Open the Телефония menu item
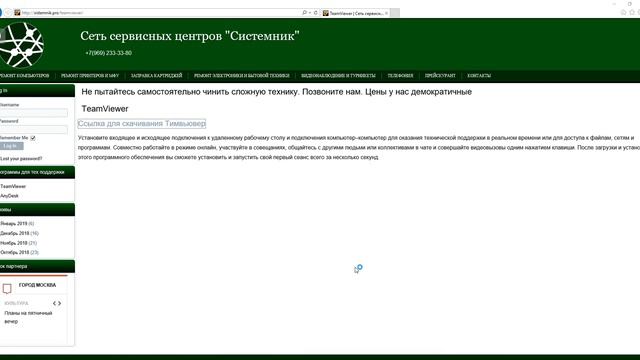The width and height of the screenshot is (640, 360). [x=400, y=76]
